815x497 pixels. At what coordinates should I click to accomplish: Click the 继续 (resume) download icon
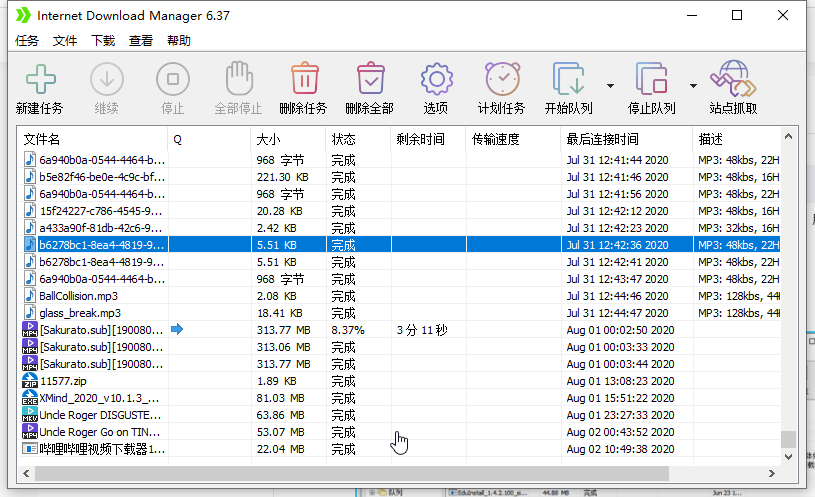pos(107,79)
